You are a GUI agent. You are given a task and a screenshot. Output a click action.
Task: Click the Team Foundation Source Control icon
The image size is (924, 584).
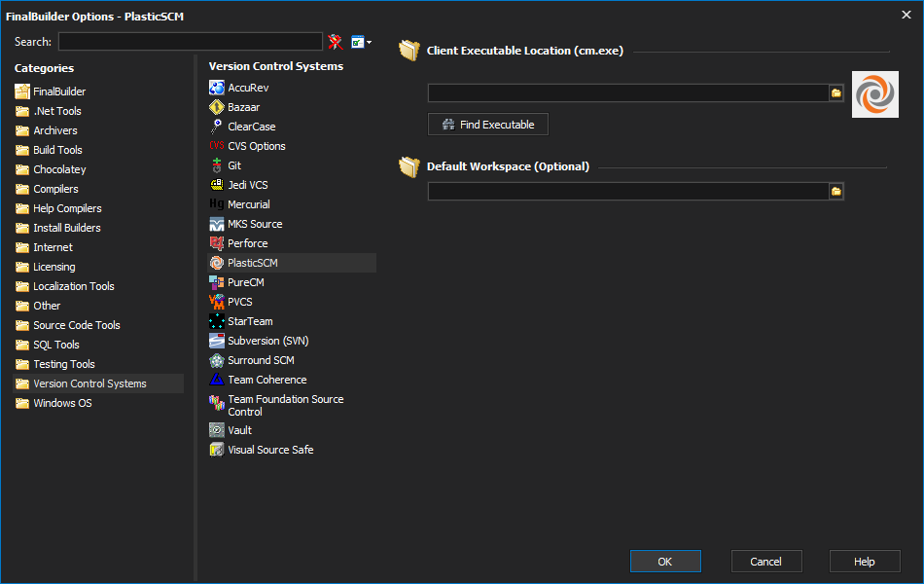tap(217, 402)
